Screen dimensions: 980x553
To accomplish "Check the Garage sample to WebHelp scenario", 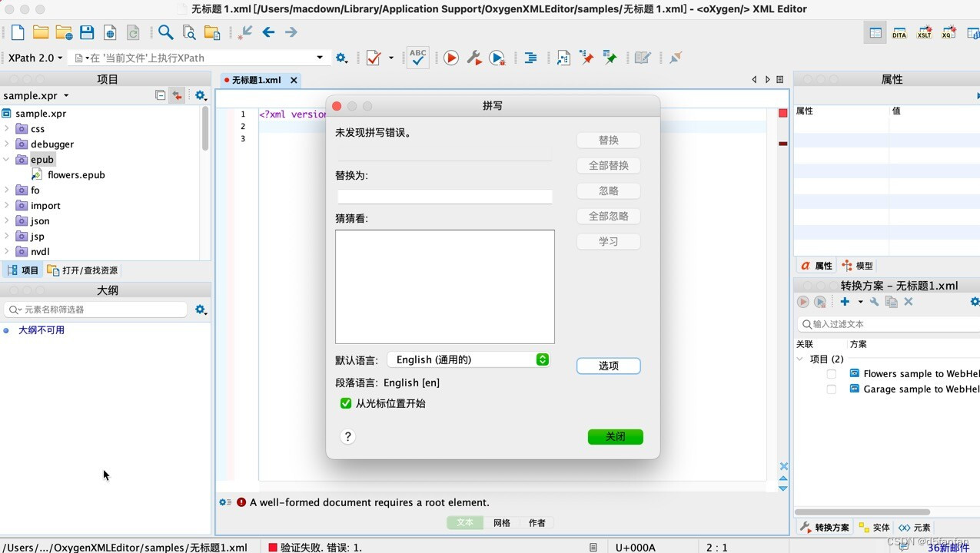I will click(831, 389).
